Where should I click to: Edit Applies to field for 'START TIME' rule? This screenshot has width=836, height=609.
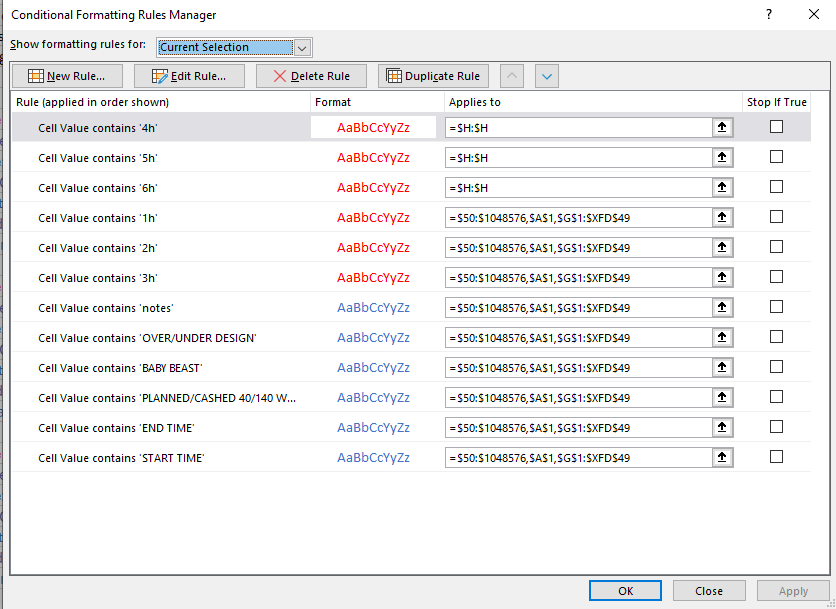(x=579, y=458)
